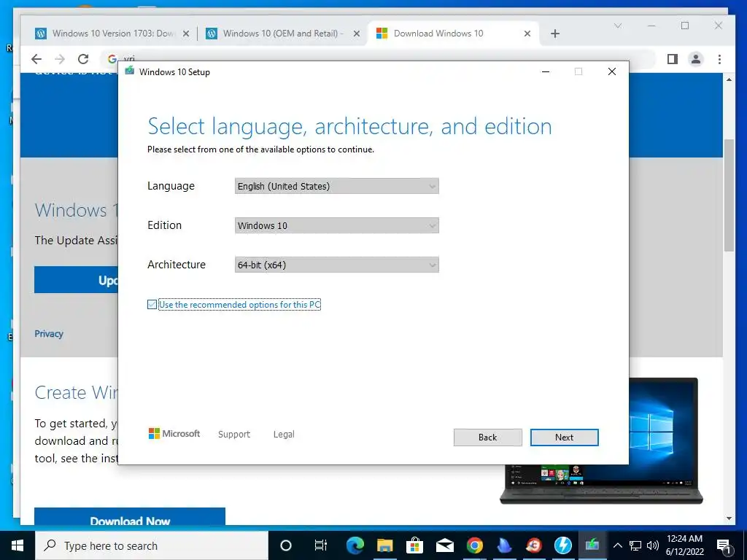Click the browser page vertical scrollbar thumb
This screenshot has width=747, height=560.
(729, 195)
